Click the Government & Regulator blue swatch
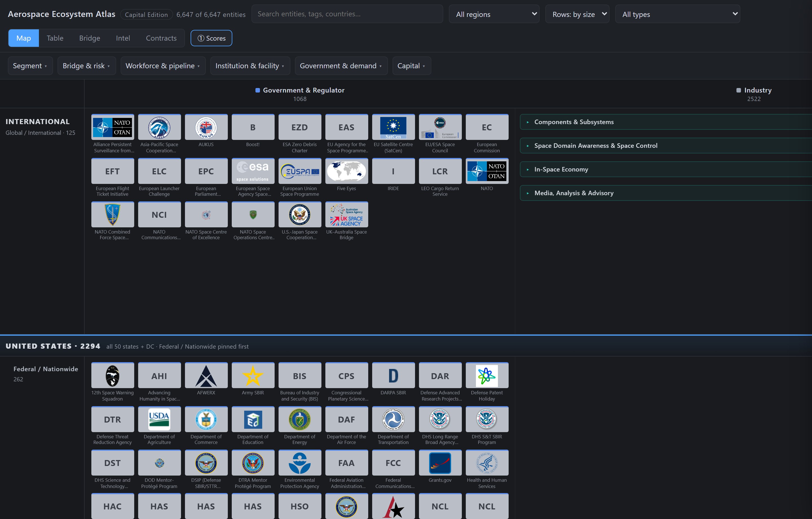Viewport: 812px width, 519px height. [x=258, y=90]
